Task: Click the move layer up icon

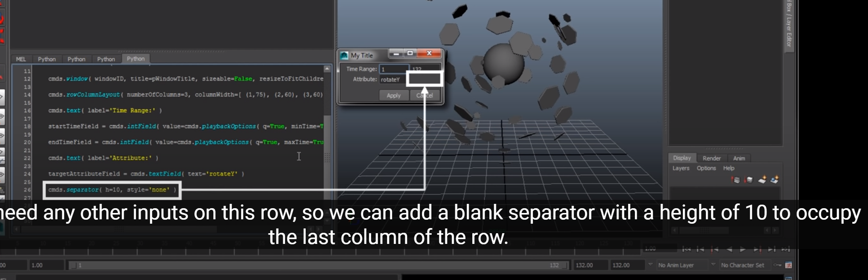Action: [736, 180]
